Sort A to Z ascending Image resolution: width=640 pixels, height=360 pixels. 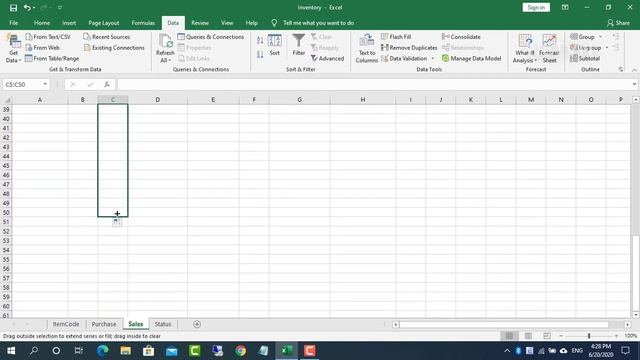260,40
